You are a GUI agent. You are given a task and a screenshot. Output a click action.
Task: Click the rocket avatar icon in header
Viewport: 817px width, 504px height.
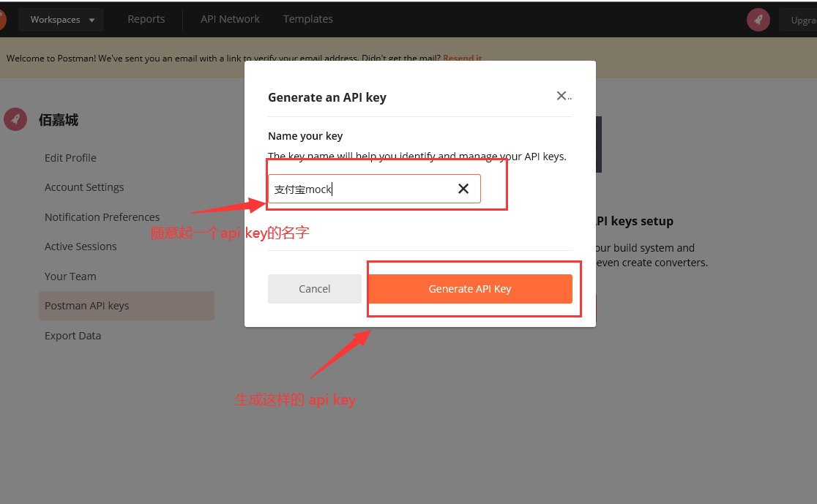(x=758, y=20)
